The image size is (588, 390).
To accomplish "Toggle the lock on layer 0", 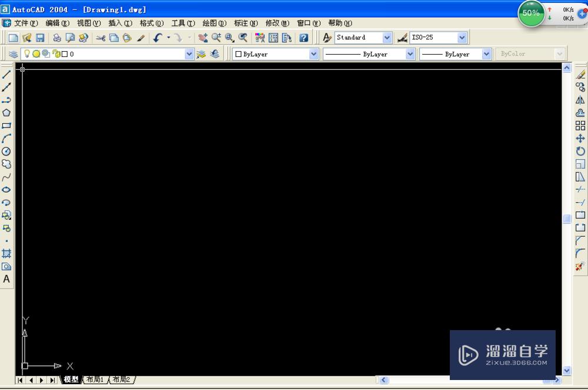I will 55,53.
